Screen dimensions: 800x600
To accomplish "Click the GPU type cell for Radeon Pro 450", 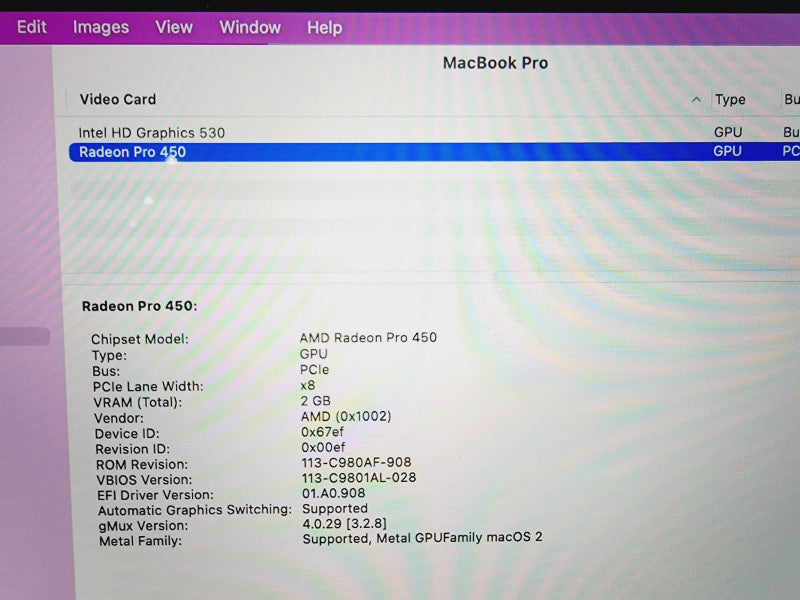I will coord(727,152).
